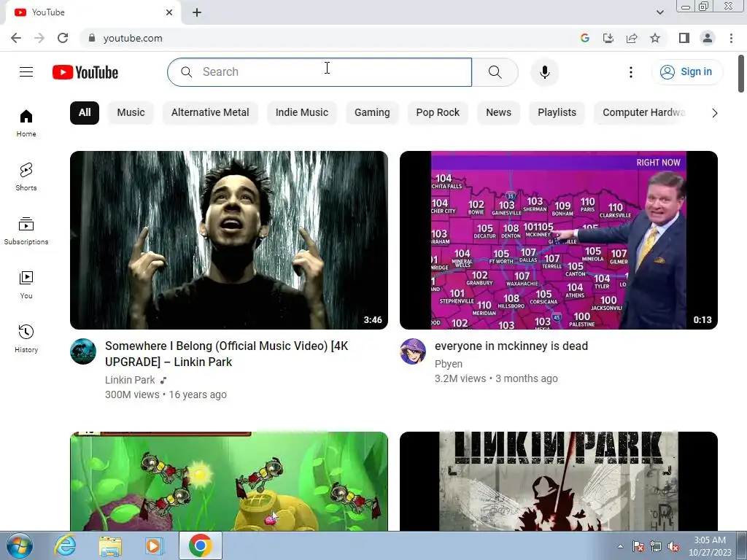Click the browser forward arrow

click(39, 38)
